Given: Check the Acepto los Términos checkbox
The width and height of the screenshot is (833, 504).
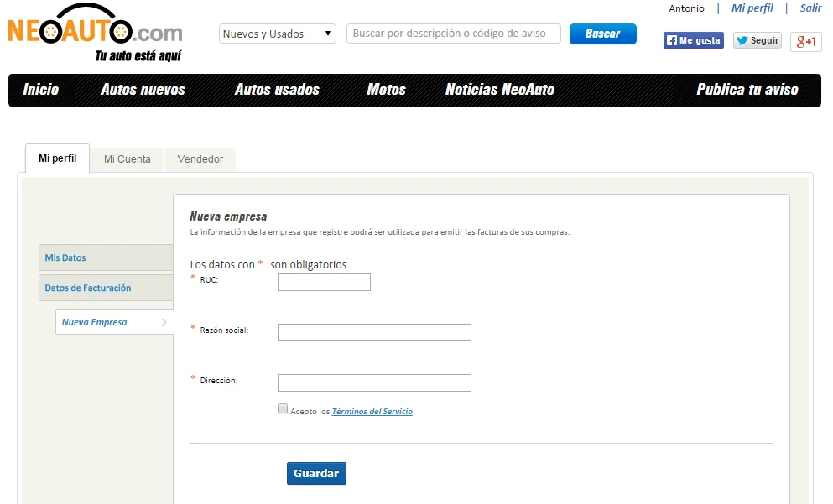Looking at the screenshot, I should tap(283, 409).
